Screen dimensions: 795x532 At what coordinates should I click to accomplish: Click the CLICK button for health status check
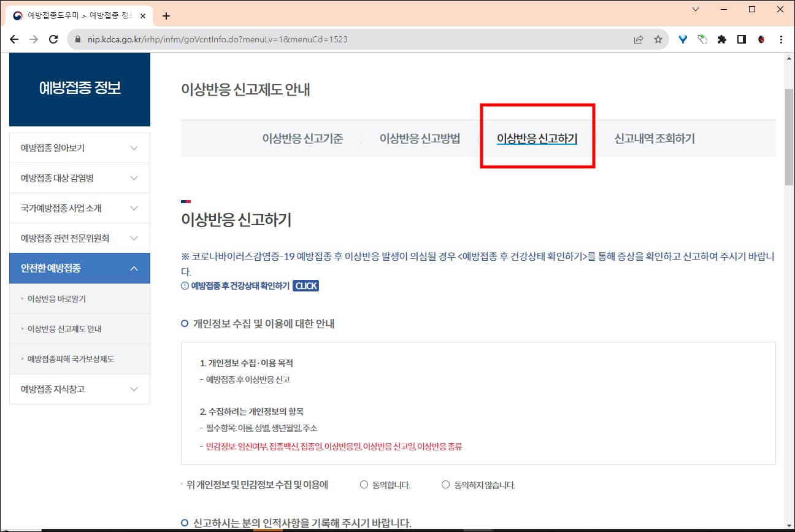tap(305, 285)
